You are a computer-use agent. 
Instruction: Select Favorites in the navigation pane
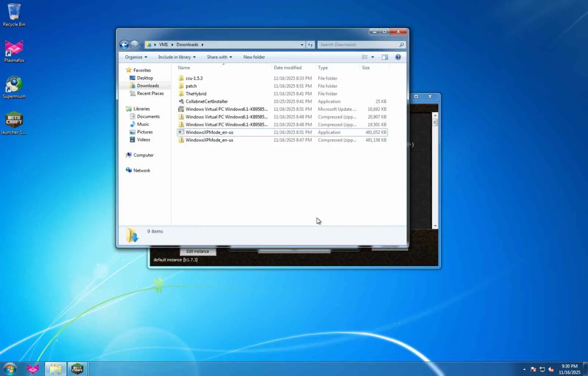pos(142,70)
